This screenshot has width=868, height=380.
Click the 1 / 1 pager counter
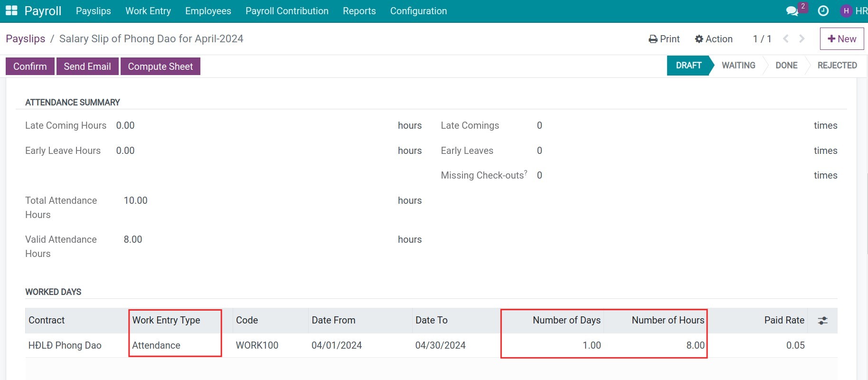coord(762,39)
